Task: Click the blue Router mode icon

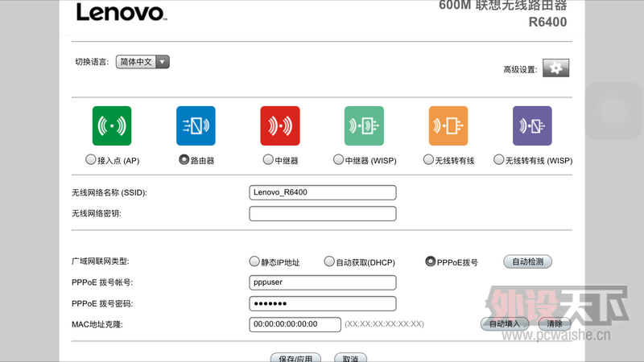Action: 196,126
